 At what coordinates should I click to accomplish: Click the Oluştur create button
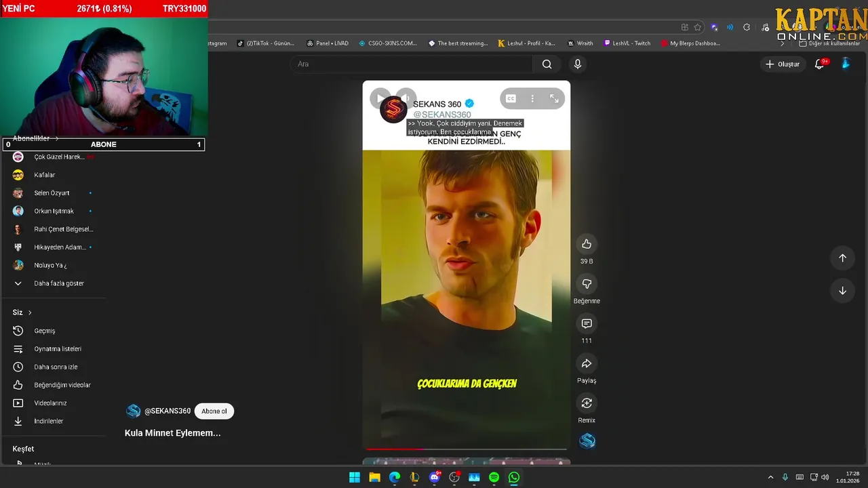click(x=783, y=64)
